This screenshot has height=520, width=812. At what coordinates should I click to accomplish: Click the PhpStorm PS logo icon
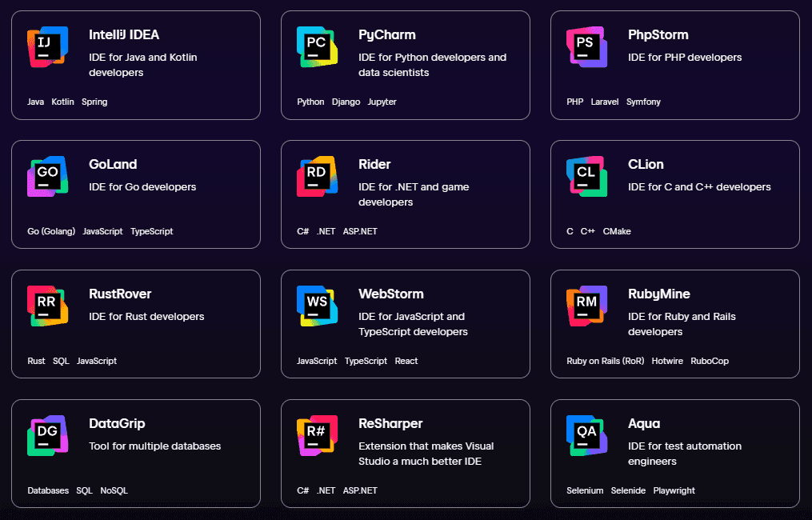tap(587, 47)
